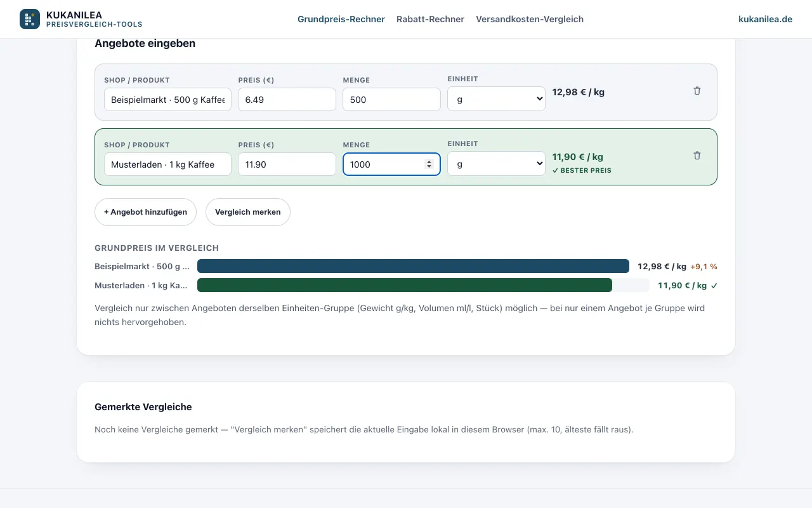Image resolution: width=812 pixels, height=508 pixels.
Task: Remove the Musterladen offer via trash icon
Action: pyautogui.click(x=697, y=156)
